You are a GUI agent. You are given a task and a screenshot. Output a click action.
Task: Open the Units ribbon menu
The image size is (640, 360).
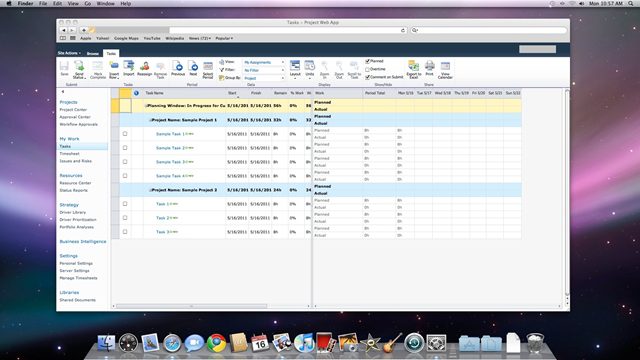(310, 69)
